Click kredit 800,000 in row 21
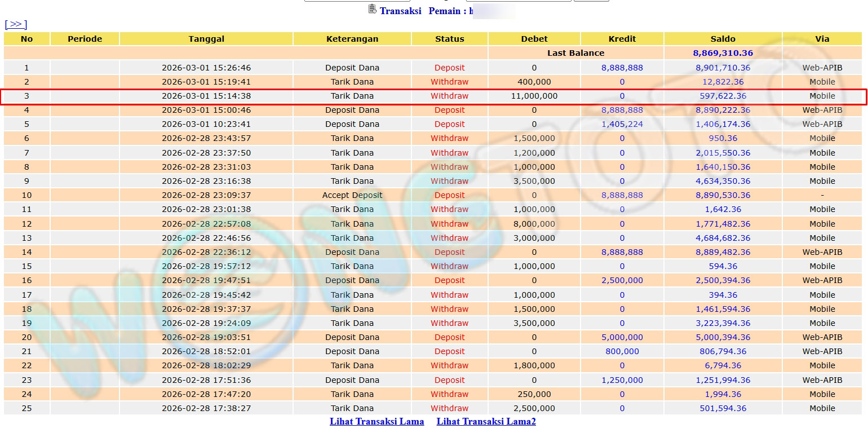The image size is (868, 437). coord(622,351)
